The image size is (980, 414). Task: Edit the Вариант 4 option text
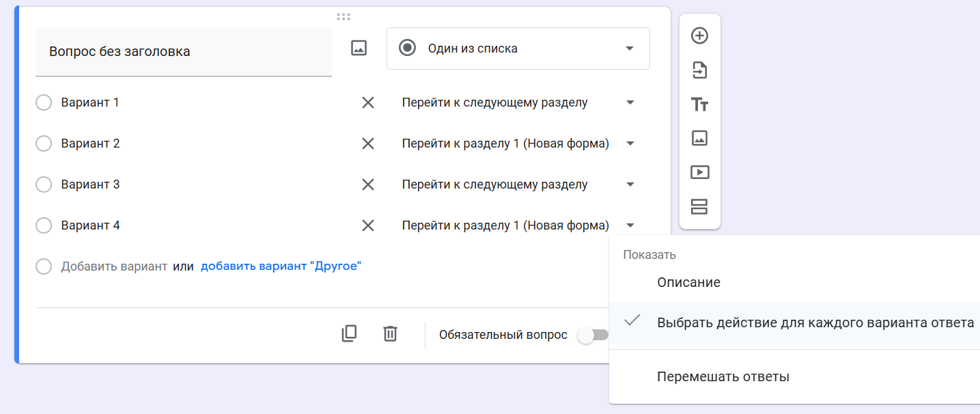(x=90, y=225)
